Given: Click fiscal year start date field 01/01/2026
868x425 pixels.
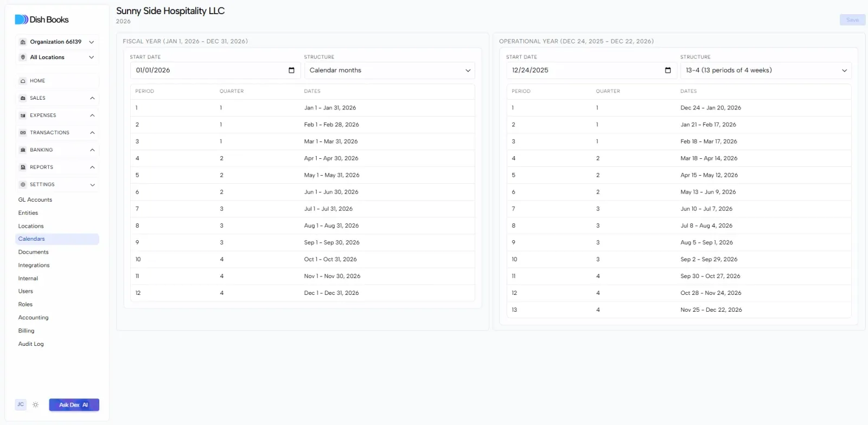Looking at the screenshot, I should [x=215, y=70].
